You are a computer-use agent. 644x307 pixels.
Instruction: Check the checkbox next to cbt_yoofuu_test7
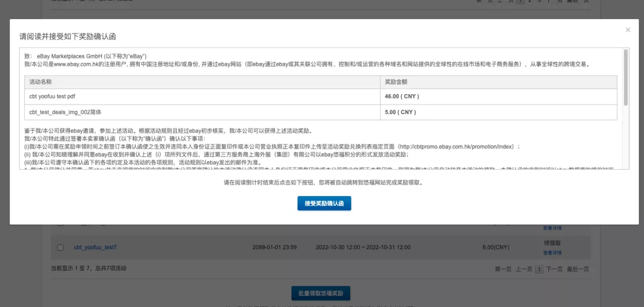tap(60, 247)
